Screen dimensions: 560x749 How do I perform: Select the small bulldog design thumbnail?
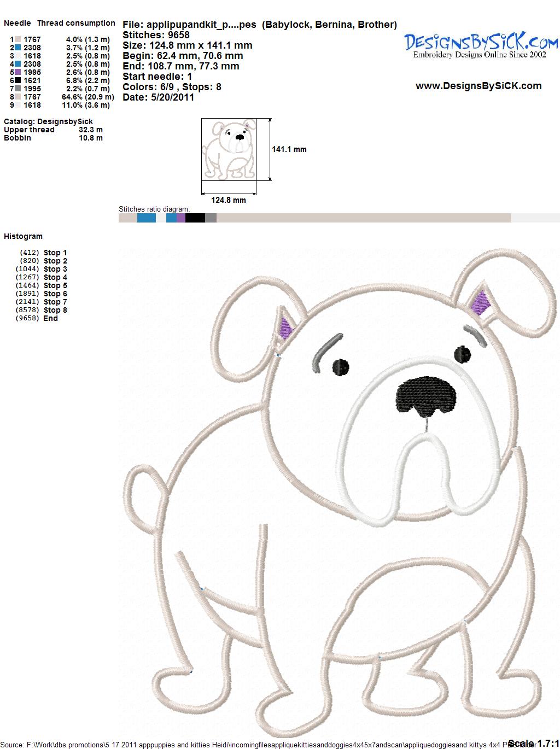click(229, 149)
